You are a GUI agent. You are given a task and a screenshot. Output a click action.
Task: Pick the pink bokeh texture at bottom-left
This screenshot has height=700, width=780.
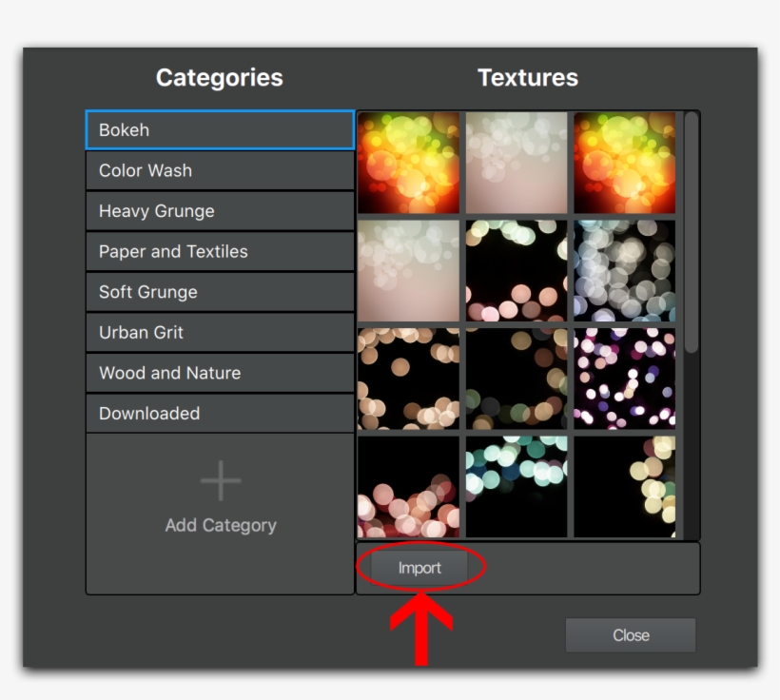pyautogui.click(x=409, y=486)
